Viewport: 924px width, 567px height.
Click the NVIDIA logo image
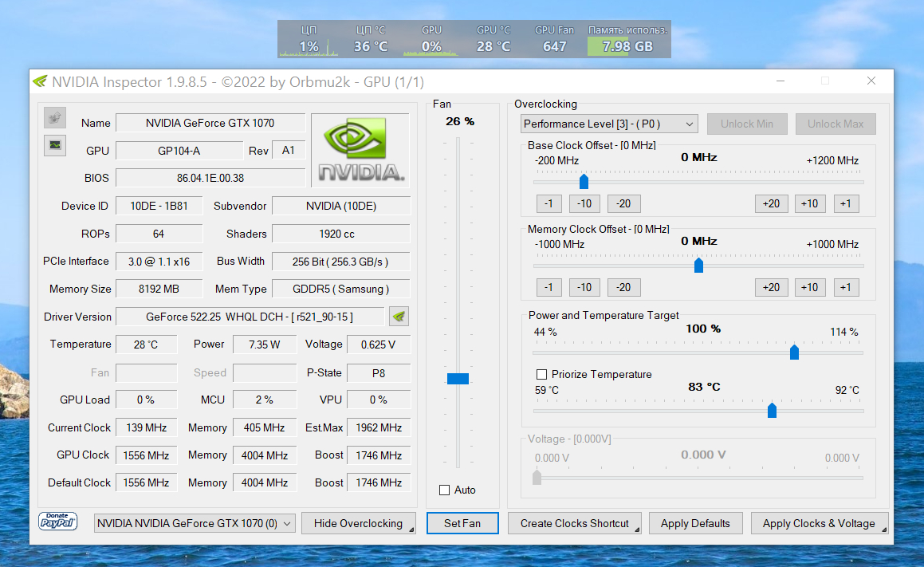(360, 150)
